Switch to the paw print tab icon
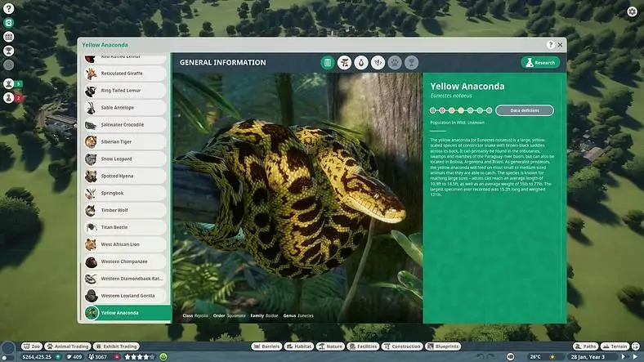The width and height of the screenshot is (644, 362). click(x=395, y=63)
